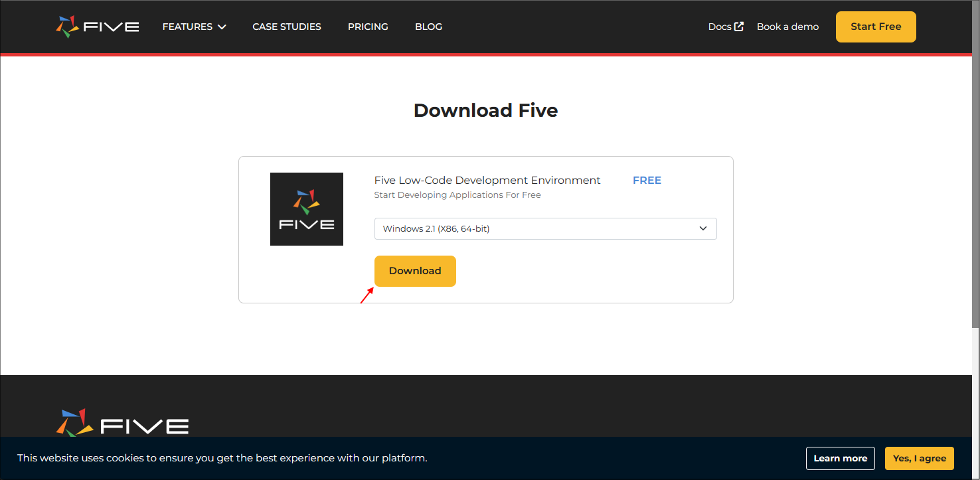Click the Five product thumbnail image
Image resolution: width=980 pixels, height=480 pixels.
tap(307, 209)
